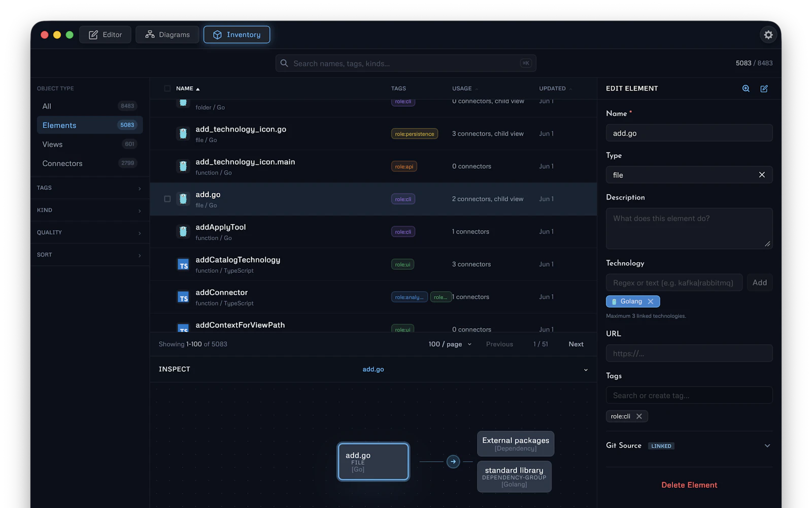Click the role:api tag
The width and height of the screenshot is (812, 508).
(x=404, y=166)
